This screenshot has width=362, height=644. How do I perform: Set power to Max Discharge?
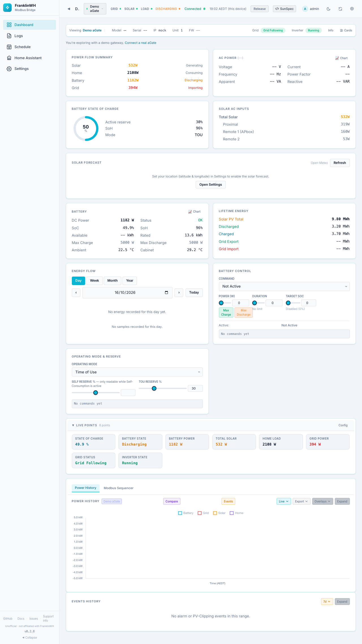(244, 313)
